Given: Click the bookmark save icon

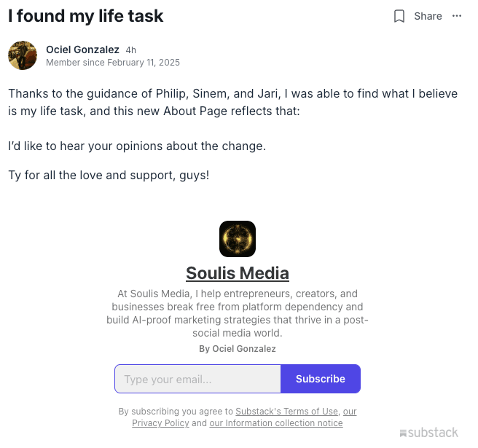Looking at the screenshot, I should 399,16.
